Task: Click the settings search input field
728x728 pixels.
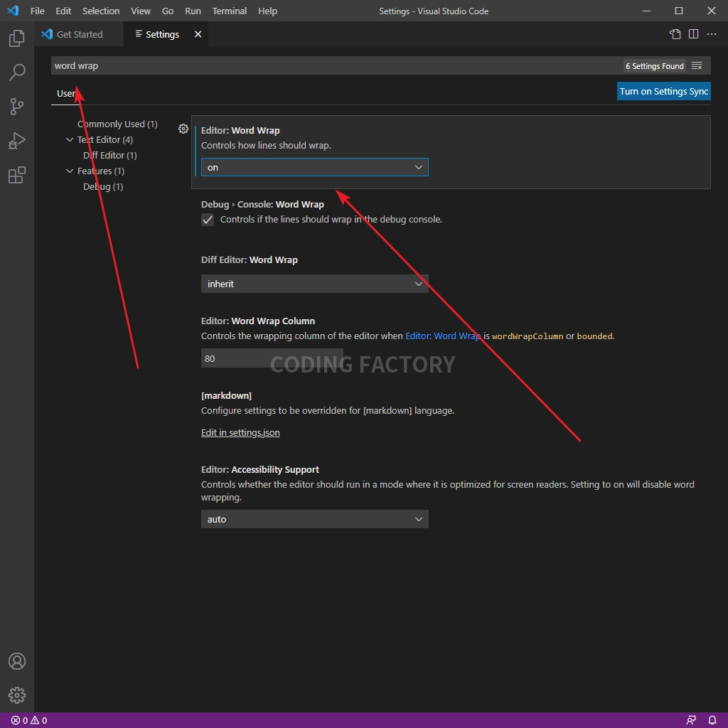Action: 336,65
